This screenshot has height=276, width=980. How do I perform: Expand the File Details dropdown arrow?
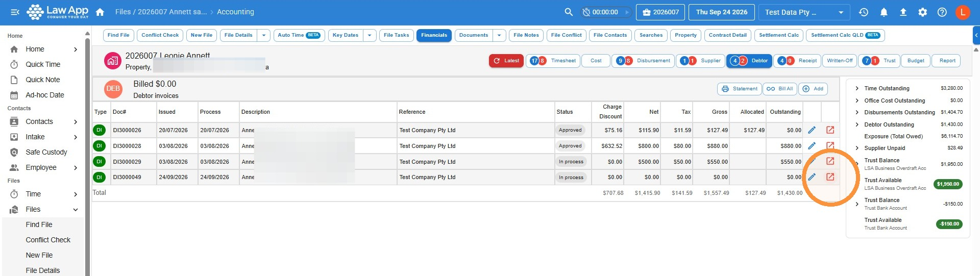point(263,35)
